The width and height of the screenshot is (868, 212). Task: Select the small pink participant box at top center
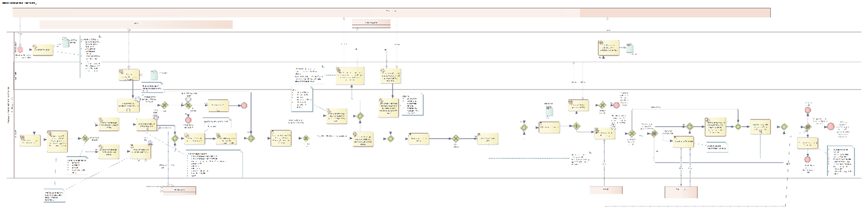click(x=371, y=23)
